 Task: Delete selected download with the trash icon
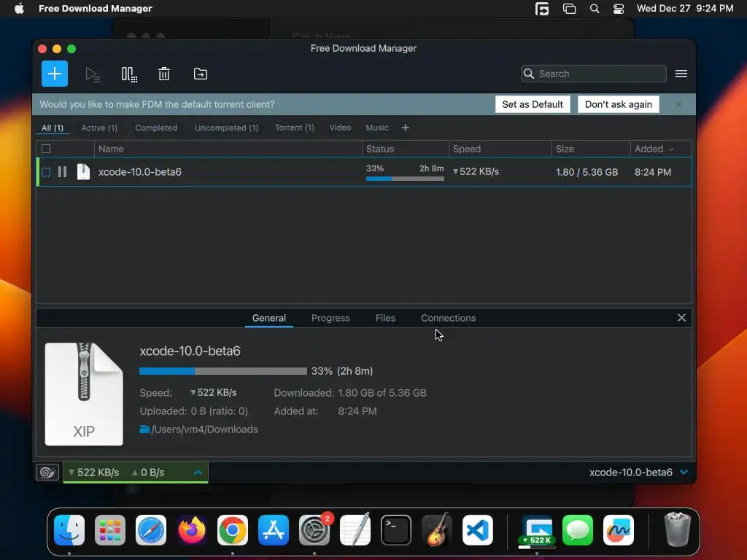click(x=164, y=74)
